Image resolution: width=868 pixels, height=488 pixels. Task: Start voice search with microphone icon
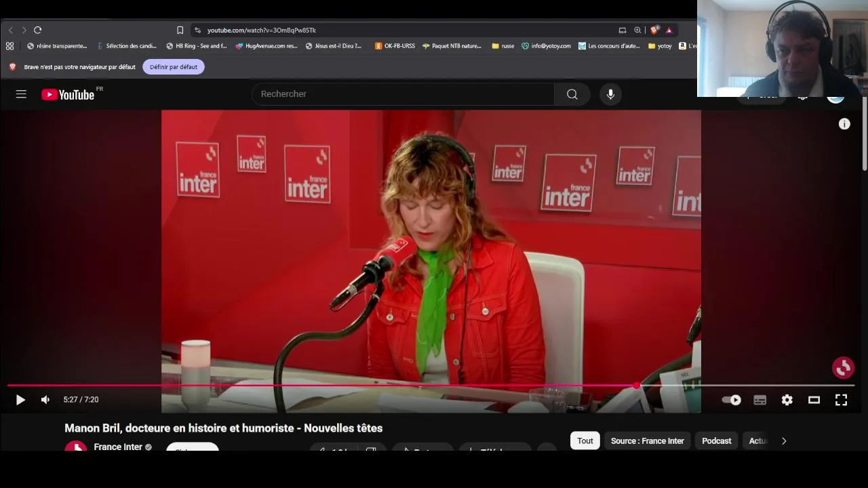tap(610, 94)
